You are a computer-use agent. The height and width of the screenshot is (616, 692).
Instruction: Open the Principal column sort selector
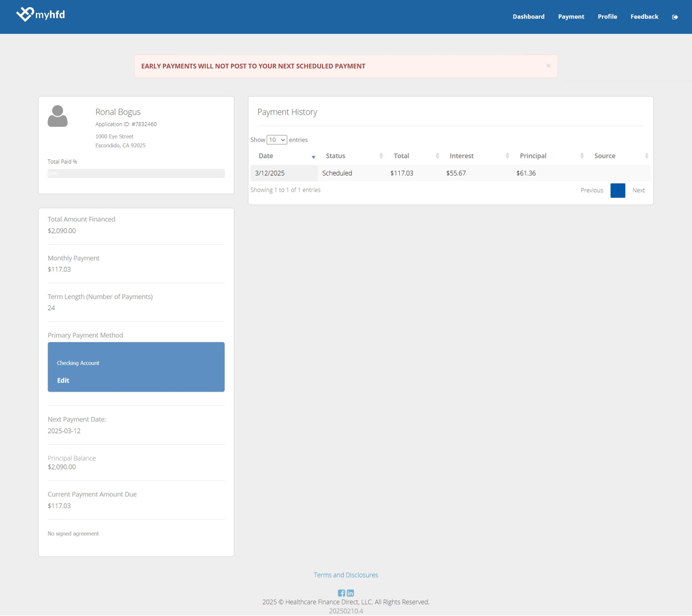582,155
